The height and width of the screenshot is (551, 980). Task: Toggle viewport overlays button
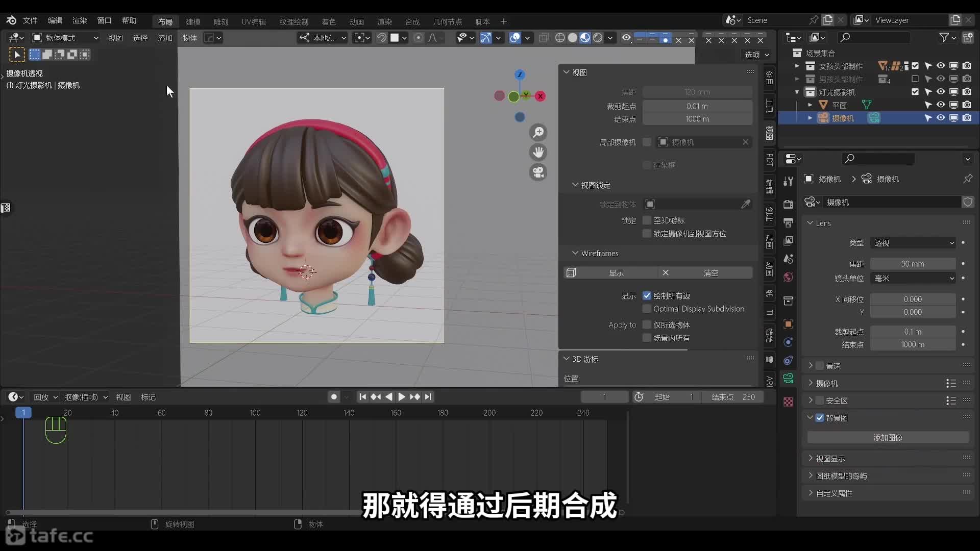(x=515, y=38)
